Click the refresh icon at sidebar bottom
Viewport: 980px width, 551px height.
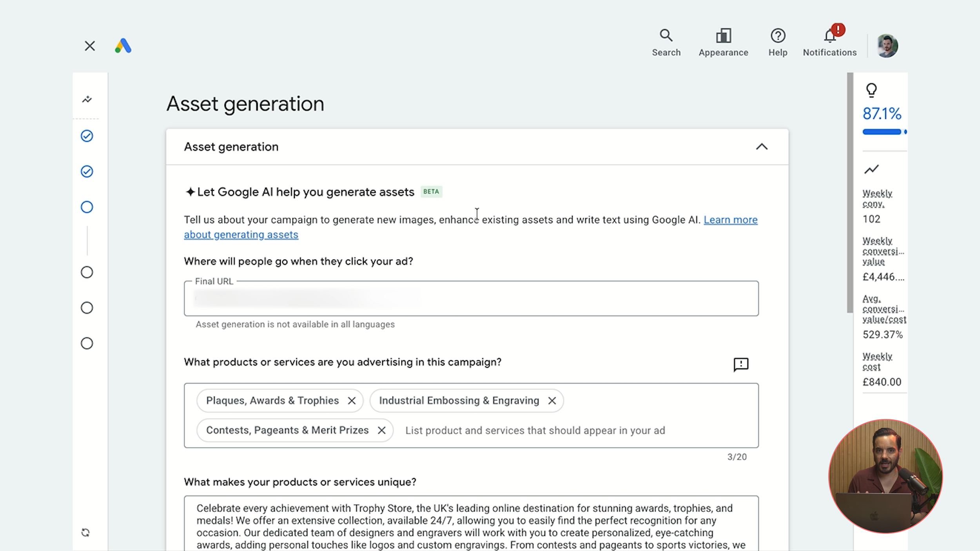coord(85,533)
